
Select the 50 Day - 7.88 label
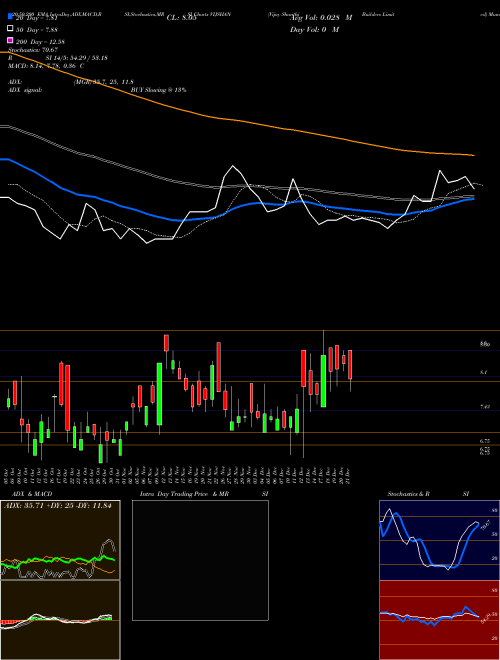pos(37,30)
